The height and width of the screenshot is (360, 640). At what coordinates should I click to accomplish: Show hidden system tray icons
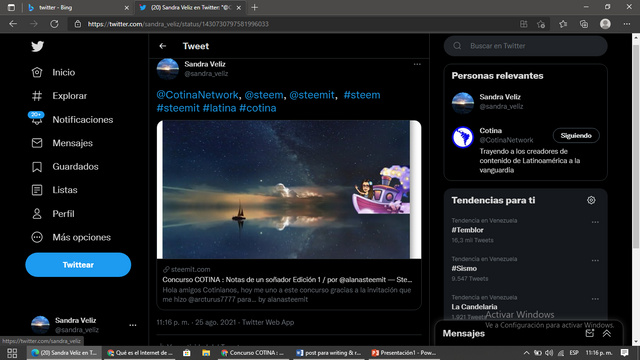[x=527, y=353]
